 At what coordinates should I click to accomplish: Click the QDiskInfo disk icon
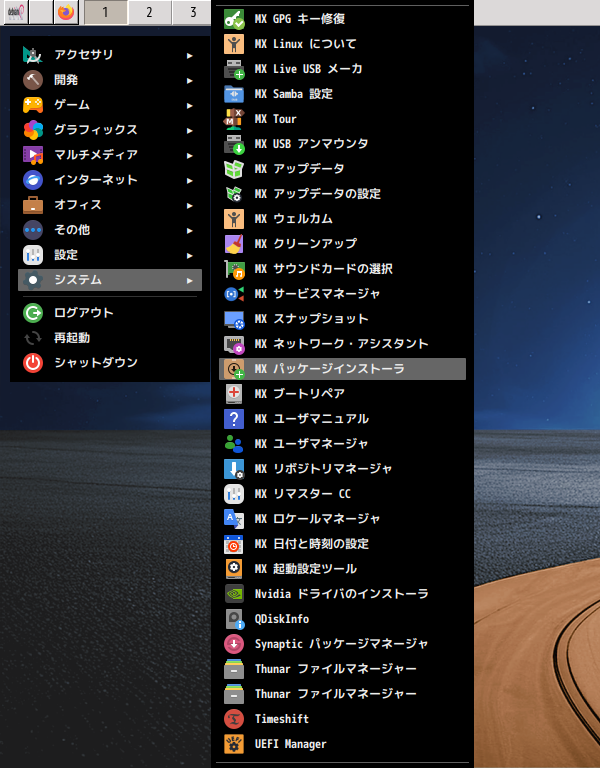pyautogui.click(x=234, y=619)
